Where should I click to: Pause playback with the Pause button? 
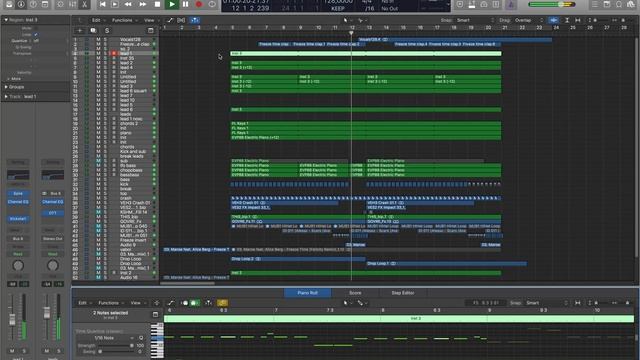[185, 4]
